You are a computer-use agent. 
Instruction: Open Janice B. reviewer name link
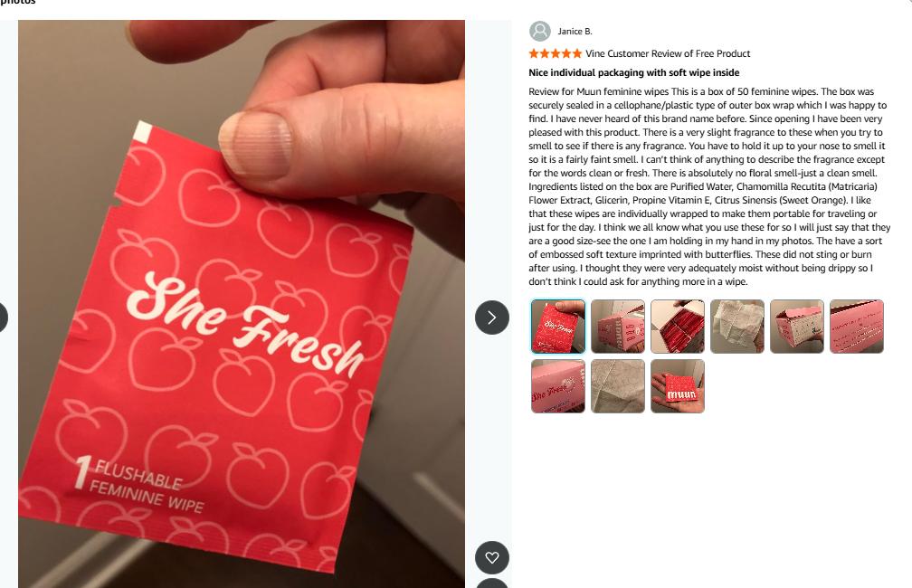pyautogui.click(x=575, y=32)
